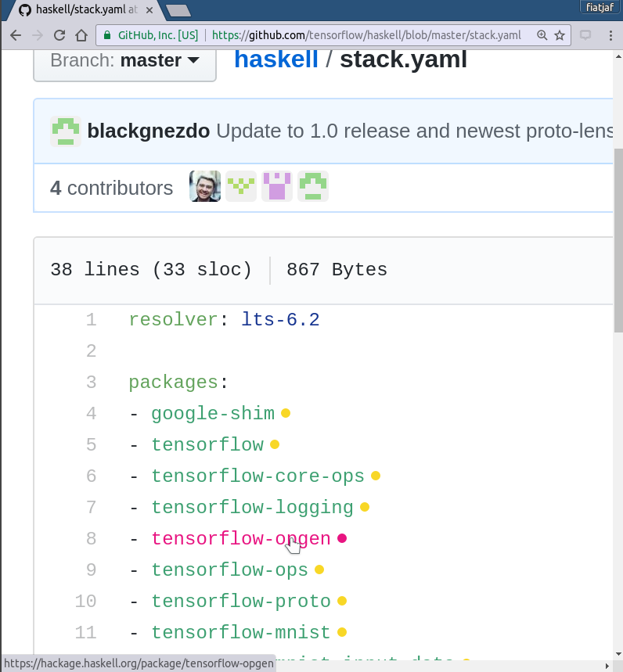623x672 pixels.
Task: Follow the haskell breadcrumb link
Action: 276,59
